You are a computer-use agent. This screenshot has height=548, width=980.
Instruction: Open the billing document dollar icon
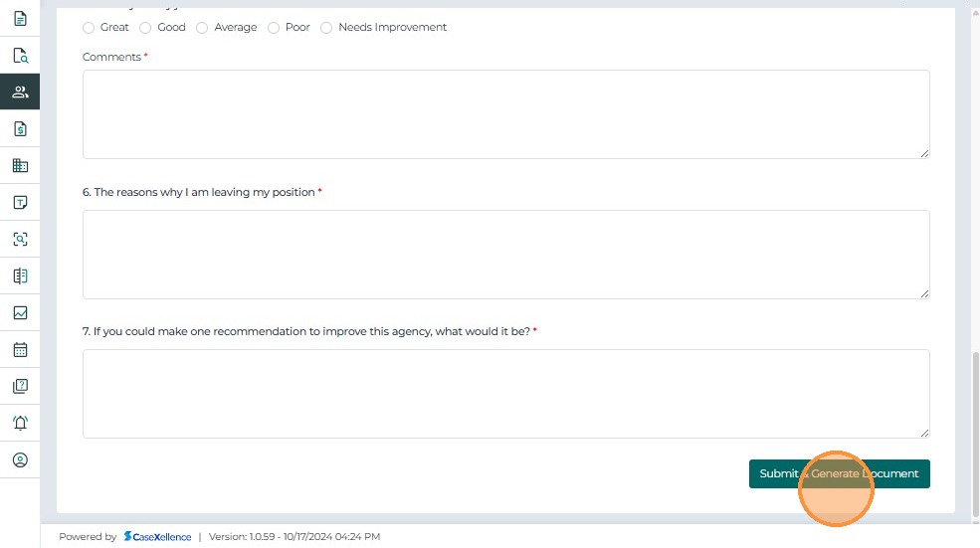coord(20,128)
